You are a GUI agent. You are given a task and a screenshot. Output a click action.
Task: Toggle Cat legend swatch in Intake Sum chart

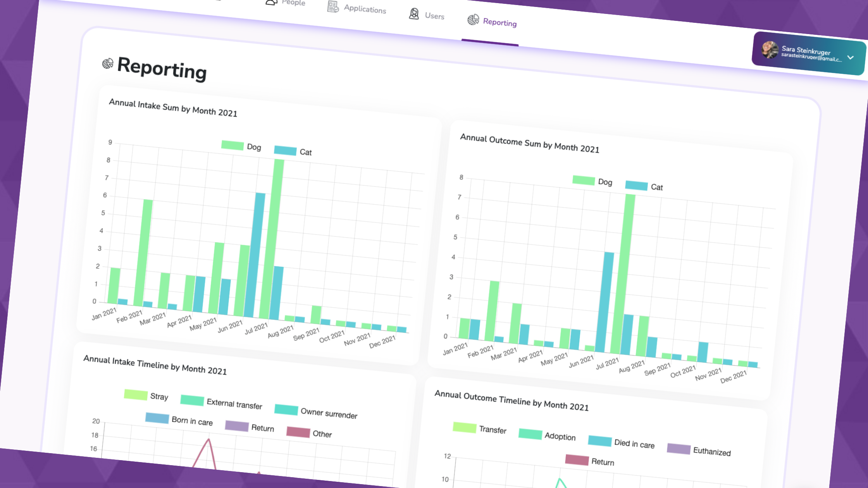coord(285,150)
